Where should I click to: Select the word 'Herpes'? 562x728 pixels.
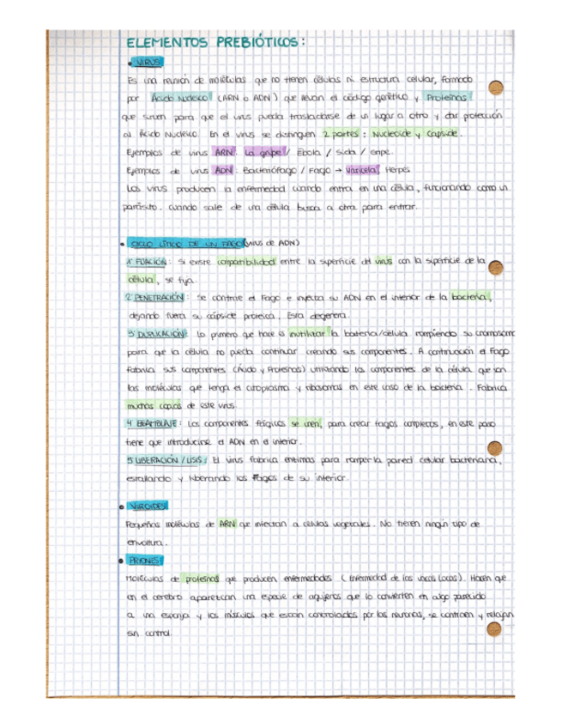(397, 170)
